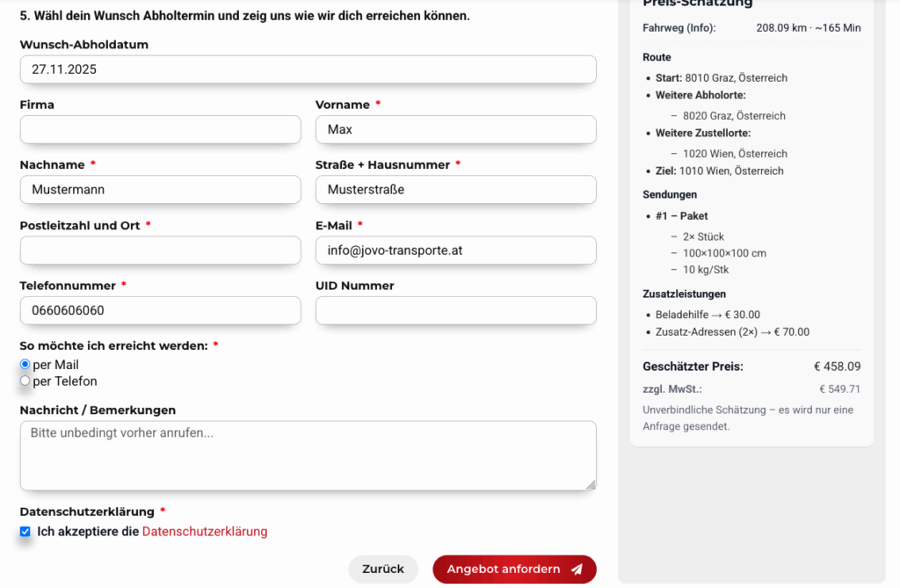This screenshot has width=900, height=588.
Task: Click the Nachname field with Mustermann
Action: point(160,190)
